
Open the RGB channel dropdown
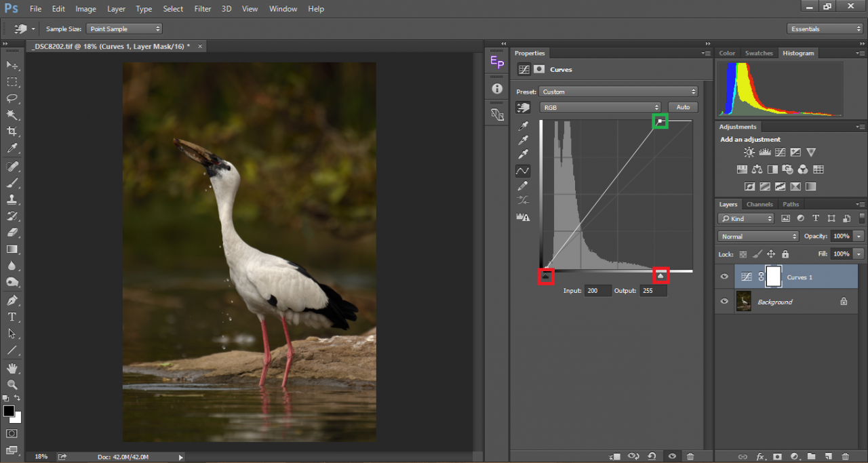(600, 107)
